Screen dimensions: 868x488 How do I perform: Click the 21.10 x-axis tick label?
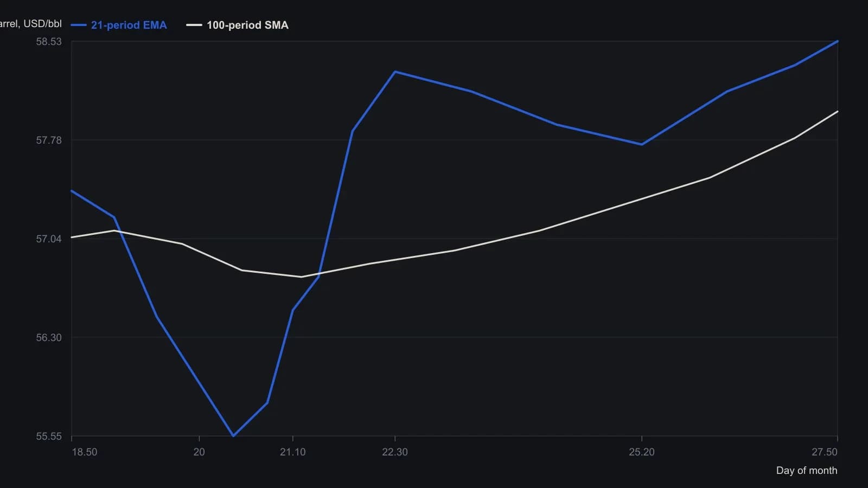[x=293, y=452]
